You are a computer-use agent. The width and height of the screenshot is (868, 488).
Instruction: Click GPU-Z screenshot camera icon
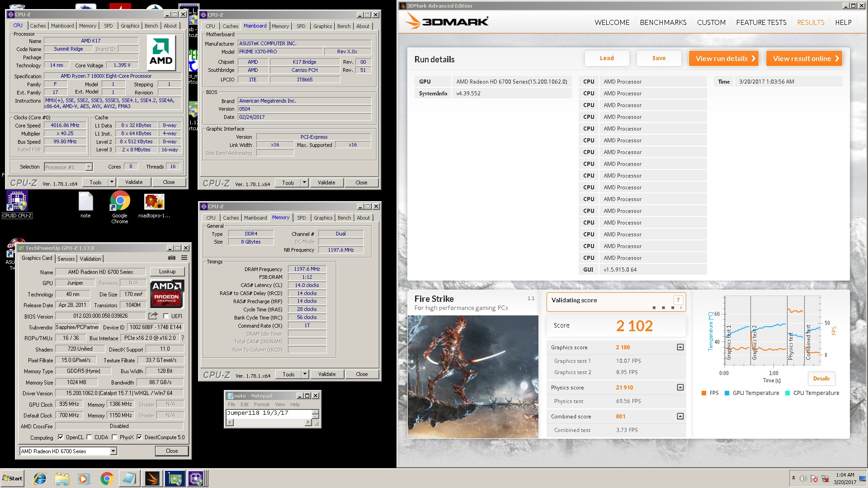click(172, 258)
